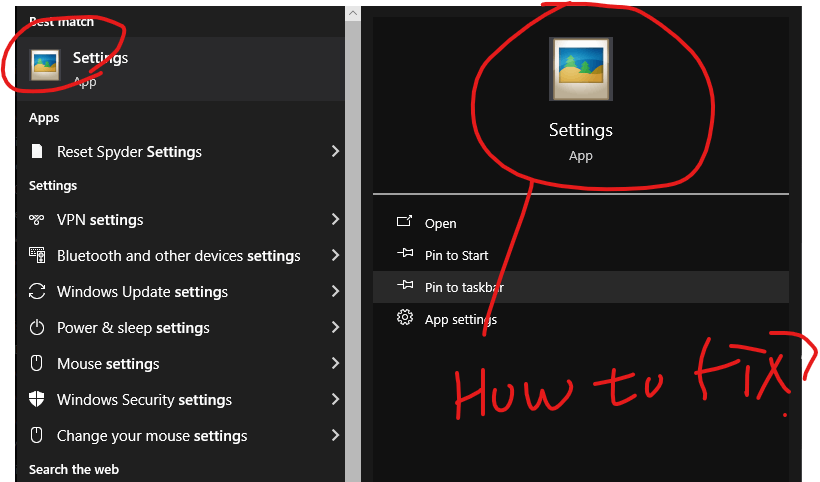Click the Power & sleep power icon
Screen dimensions: 820x482
37,327
